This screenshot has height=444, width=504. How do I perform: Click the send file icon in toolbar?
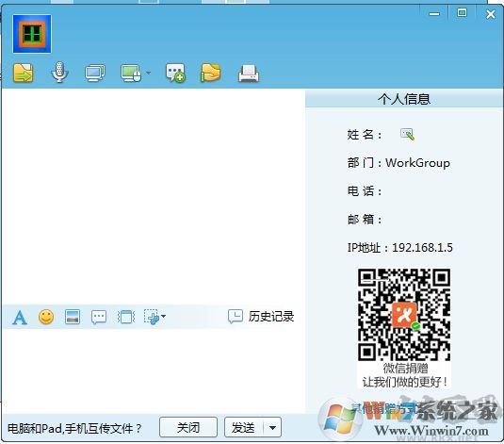coord(24,73)
